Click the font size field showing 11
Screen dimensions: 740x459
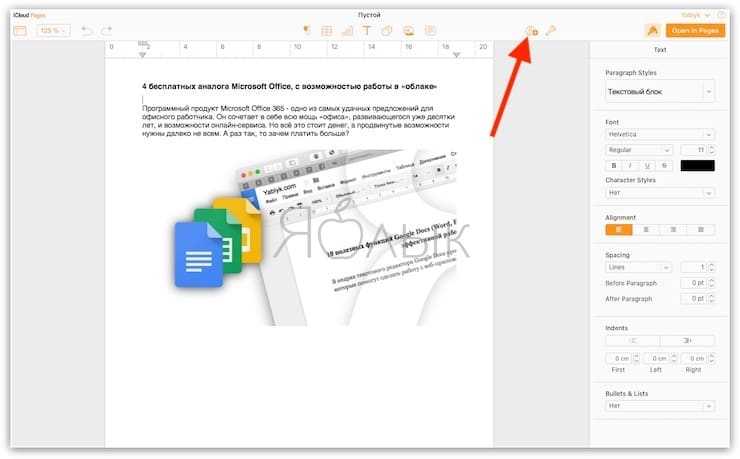click(x=693, y=150)
